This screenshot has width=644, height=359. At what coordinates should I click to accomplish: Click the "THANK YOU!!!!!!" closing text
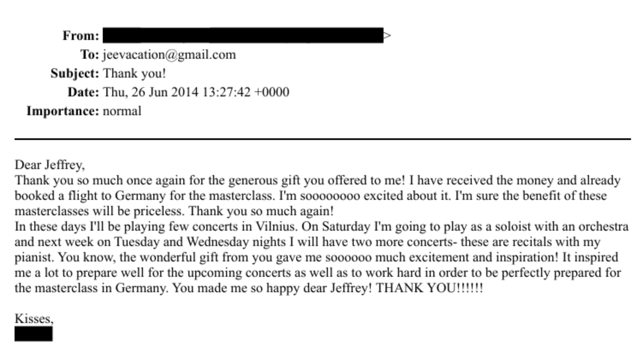[x=429, y=288]
